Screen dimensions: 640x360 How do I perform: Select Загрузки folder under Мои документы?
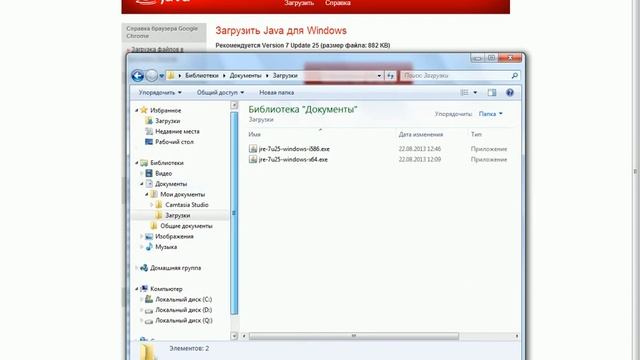178,216
